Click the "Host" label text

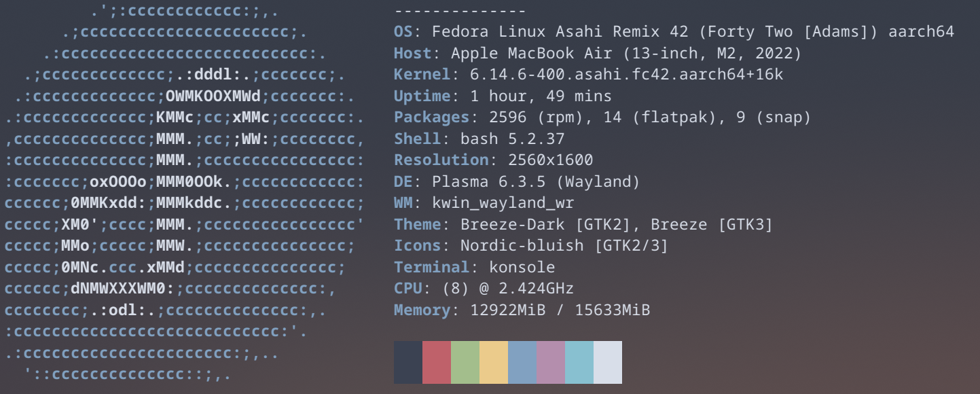point(412,53)
